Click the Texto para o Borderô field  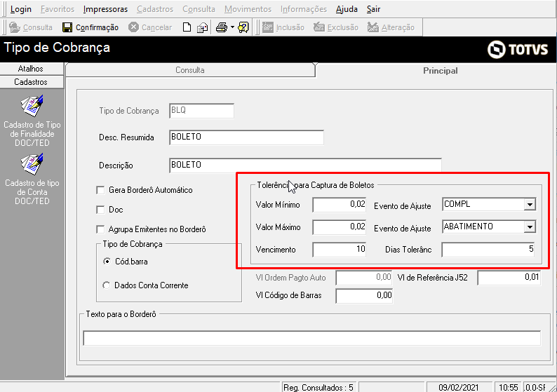(x=311, y=339)
